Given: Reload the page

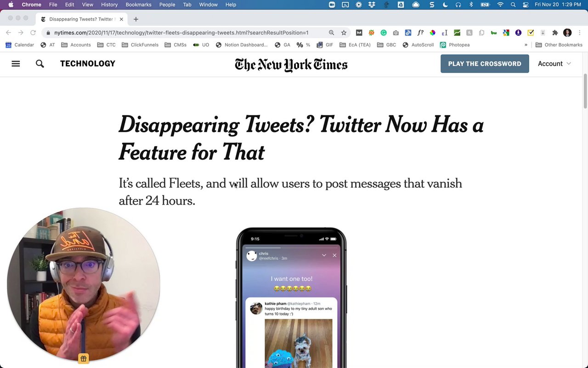Looking at the screenshot, I should [x=33, y=33].
